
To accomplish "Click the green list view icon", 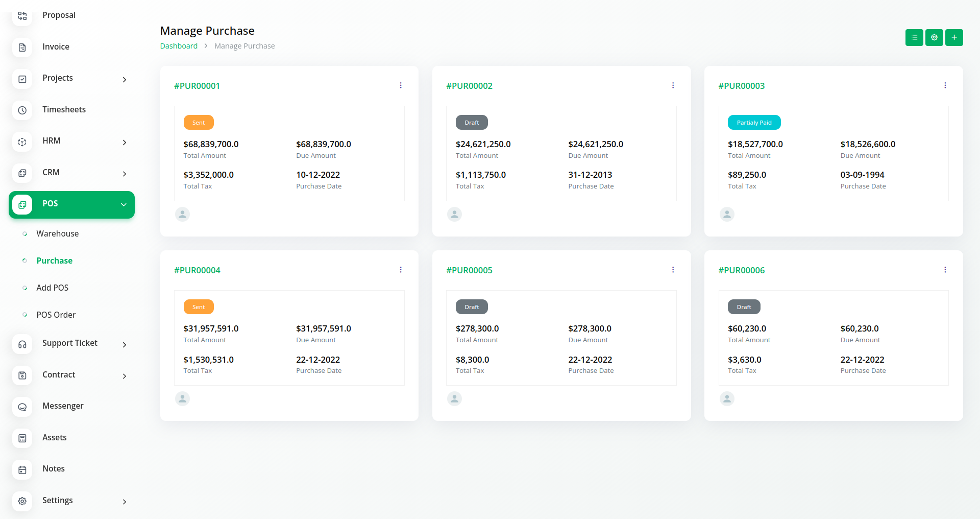I will [914, 37].
